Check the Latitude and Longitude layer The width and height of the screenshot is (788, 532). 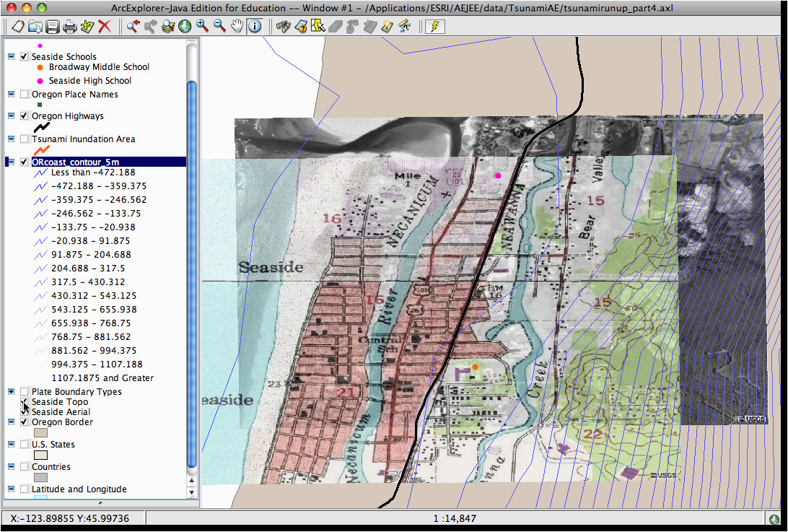(24, 489)
